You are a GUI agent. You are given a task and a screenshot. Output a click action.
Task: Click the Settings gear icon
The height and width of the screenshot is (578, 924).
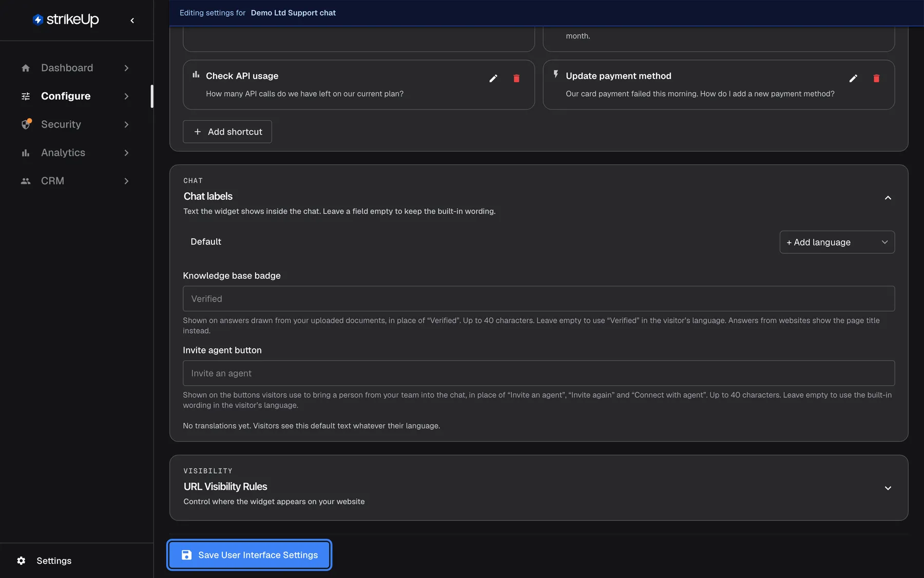(x=21, y=561)
